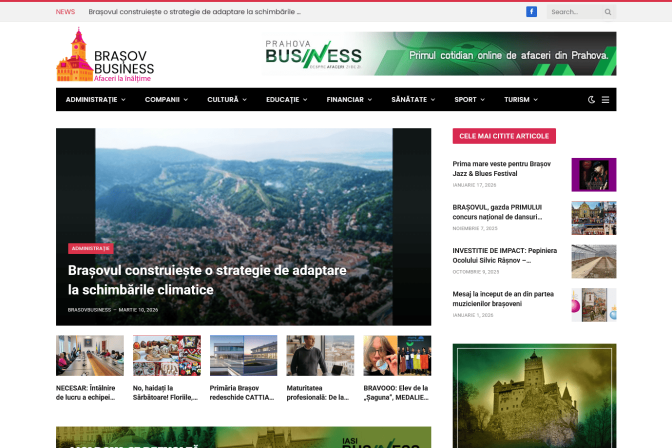This screenshot has width=672, height=448.
Task: Click the Prahova Business banner ad
Action: pyautogui.click(x=439, y=54)
